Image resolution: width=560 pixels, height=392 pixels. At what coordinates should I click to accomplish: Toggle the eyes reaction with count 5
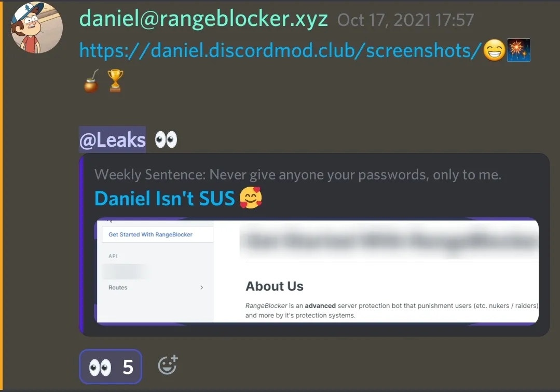(x=111, y=367)
